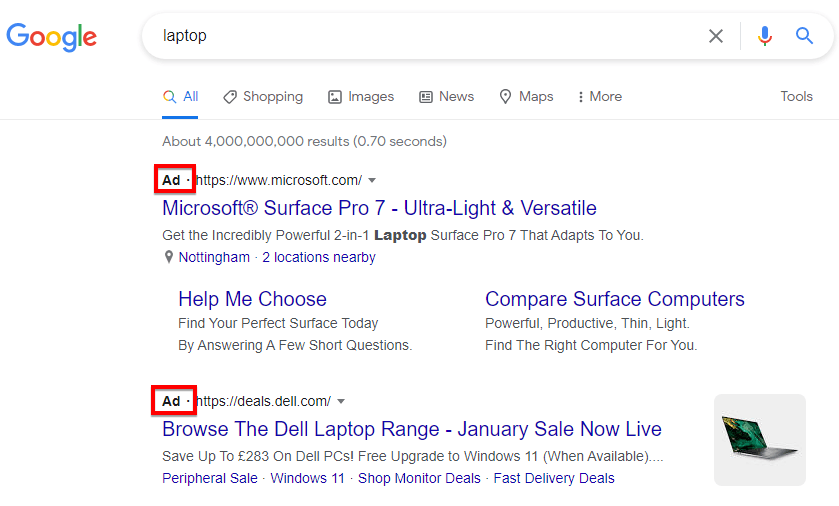This screenshot has height=506, width=839.
Task: Open the More search options menu
Action: [599, 97]
